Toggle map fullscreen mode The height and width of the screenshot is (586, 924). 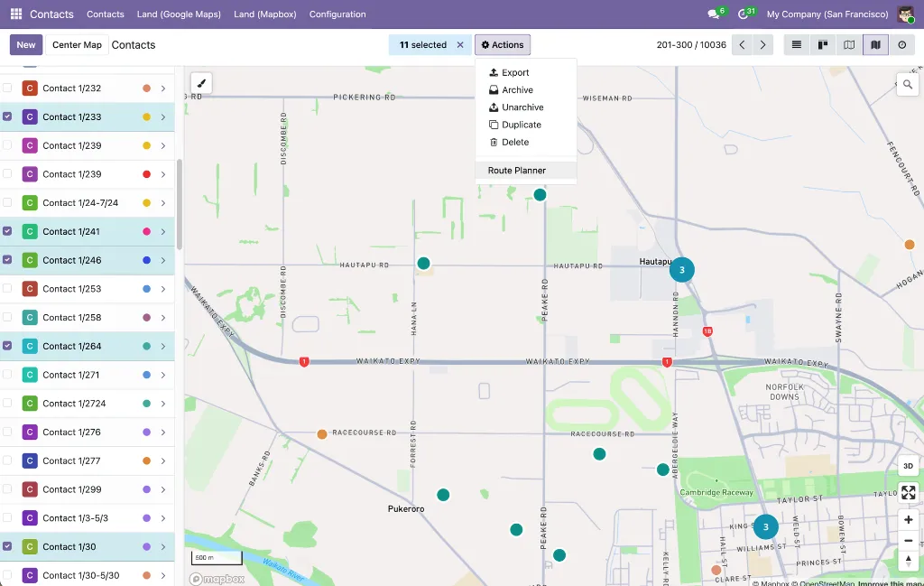click(x=908, y=492)
